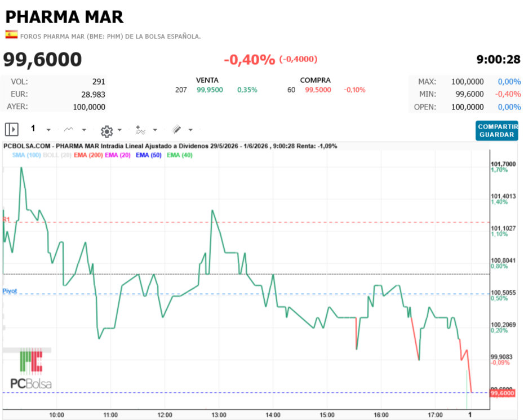Image resolution: width=524 pixels, height=420 pixels.
Task: Click the add indicators icon
Action: (x=140, y=130)
